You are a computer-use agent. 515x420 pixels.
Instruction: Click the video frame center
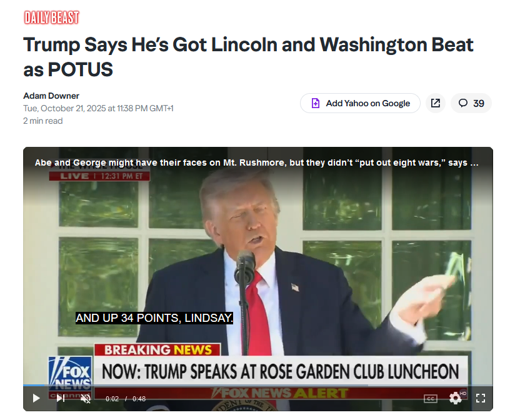[x=258, y=279]
